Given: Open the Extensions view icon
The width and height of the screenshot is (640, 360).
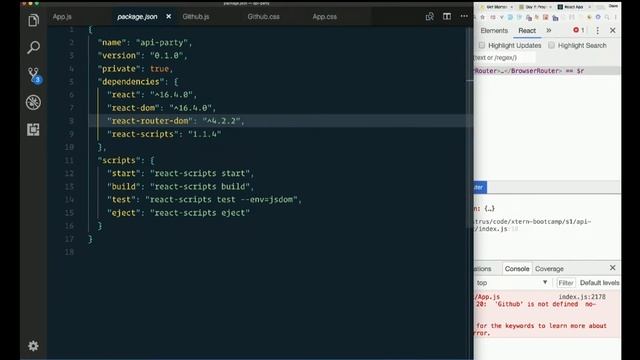Looking at the screenshot, I should (33, 129).
